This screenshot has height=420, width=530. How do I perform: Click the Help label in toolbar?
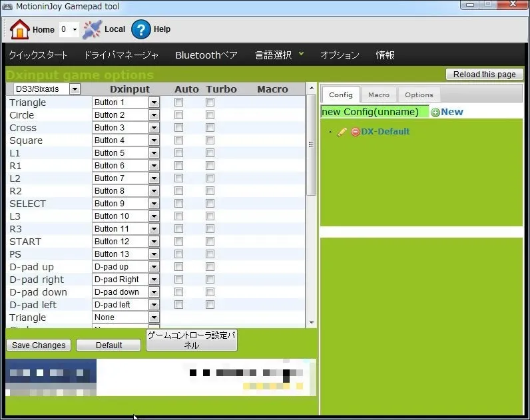(x=162, y=29)
